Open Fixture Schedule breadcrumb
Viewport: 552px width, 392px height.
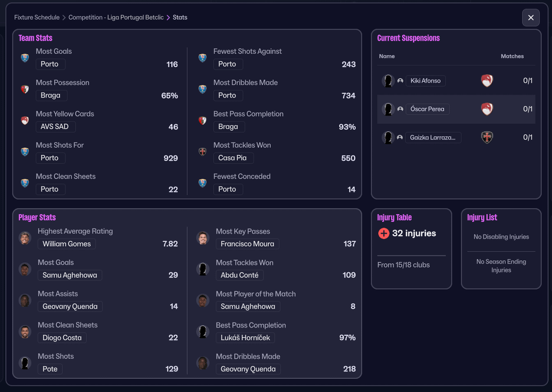coord(37,17)
